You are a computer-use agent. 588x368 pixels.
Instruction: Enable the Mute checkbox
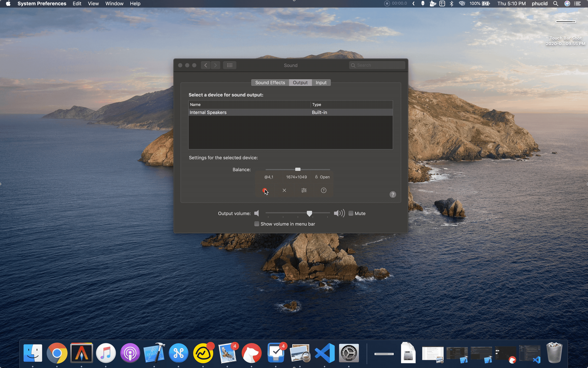pos(351,213)
